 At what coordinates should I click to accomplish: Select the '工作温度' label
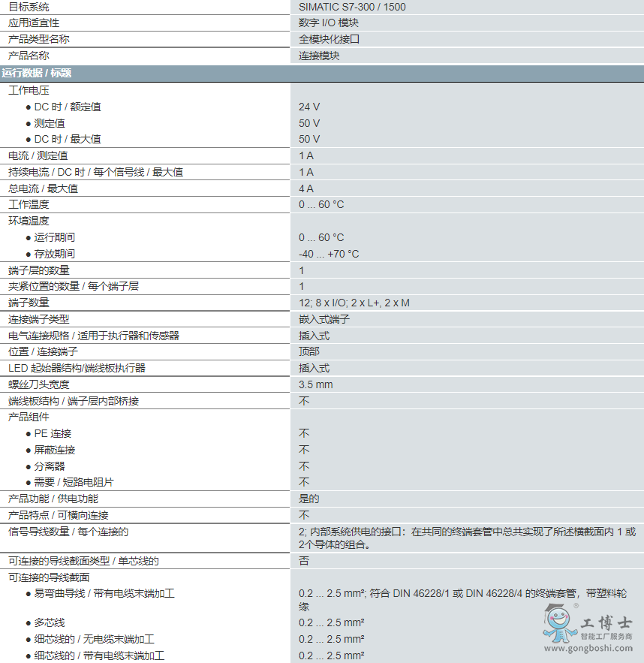(29, 205)
